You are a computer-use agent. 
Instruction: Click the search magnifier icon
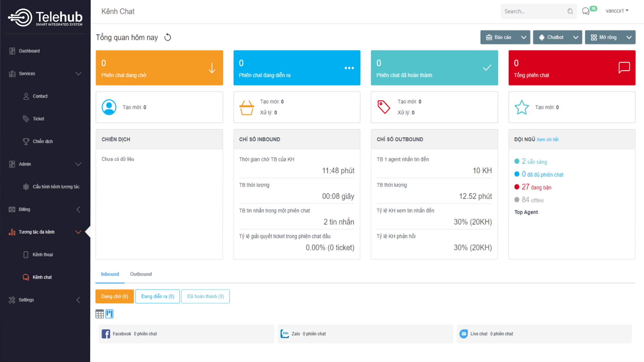coord(570,11)
